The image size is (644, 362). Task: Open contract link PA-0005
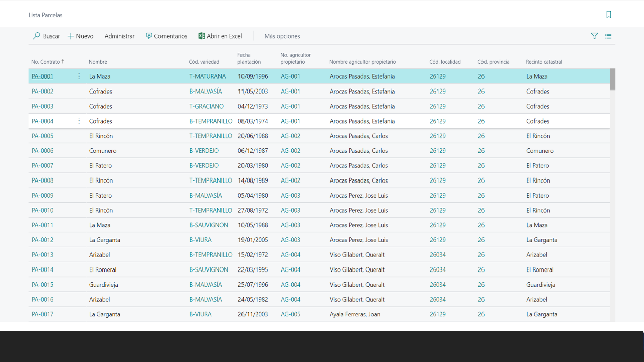tap(42, 136)
